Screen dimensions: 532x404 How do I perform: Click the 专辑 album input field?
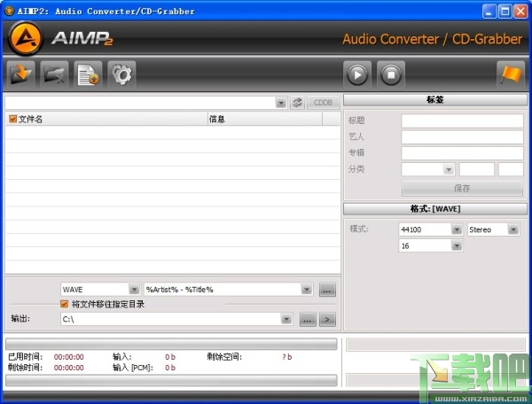coord(462,153)
